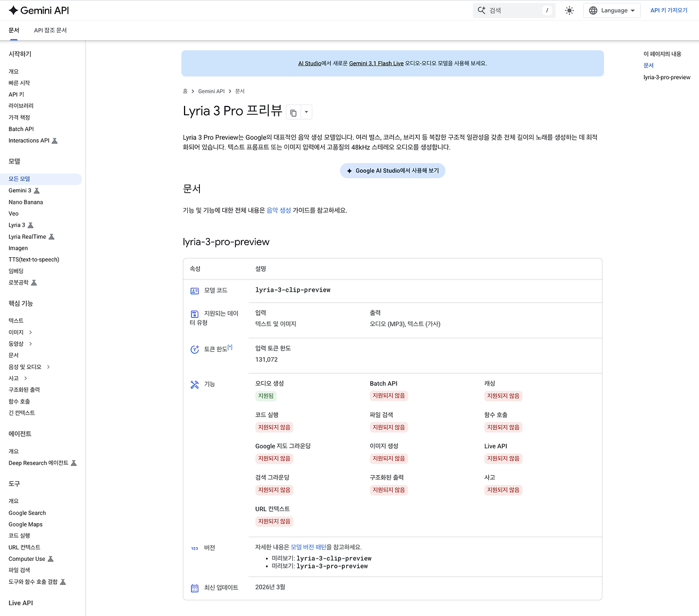Click the 지원되지 않음 badge under Batch API
Image resolution: width=699 pixels, height=616 pixels.
pos(389,396)
